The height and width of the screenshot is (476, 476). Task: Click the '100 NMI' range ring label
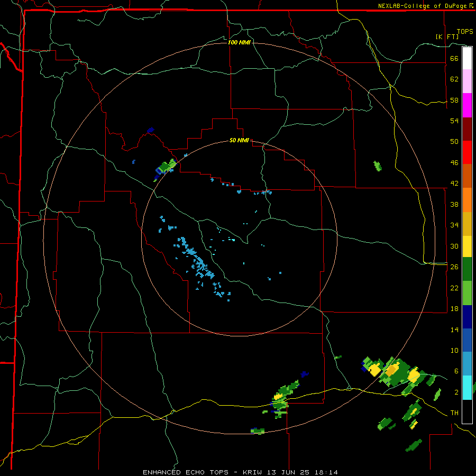[239, 42]
